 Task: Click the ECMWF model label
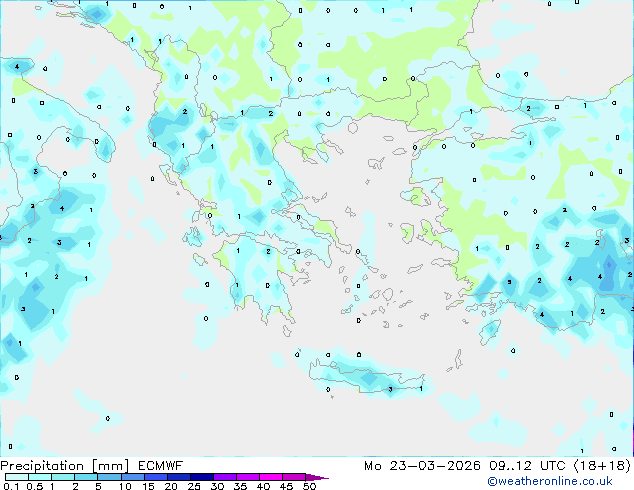pyautogui.click(x=161, y=466)
